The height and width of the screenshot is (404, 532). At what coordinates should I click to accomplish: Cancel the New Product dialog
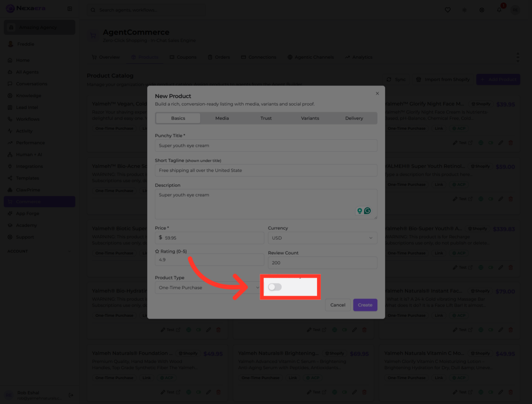click(x=338, y=305)
